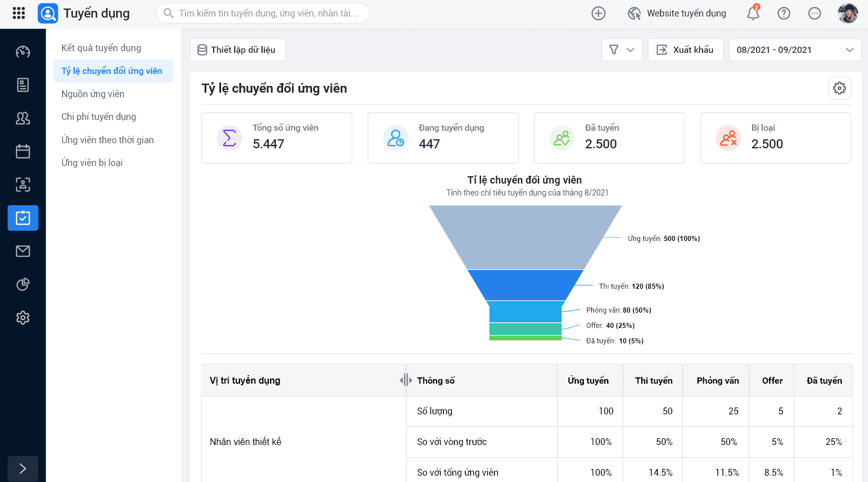The height and width of the screenshot is (482, 868).
Task: Select Nguồn ứng viên menu item
Action: 93,94
